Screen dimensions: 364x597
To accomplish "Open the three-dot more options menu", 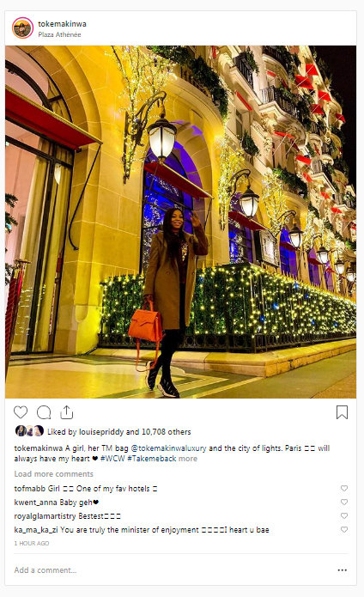I will (342, 570).
